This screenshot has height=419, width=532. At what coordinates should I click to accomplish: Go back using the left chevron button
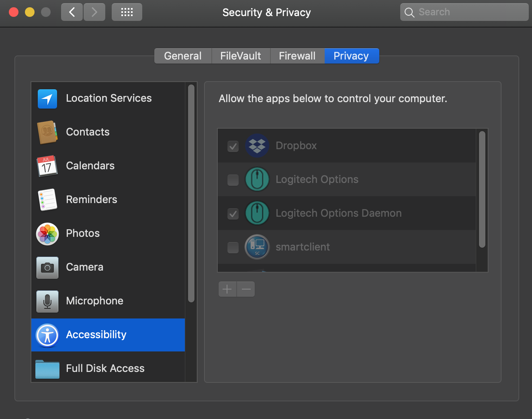(x=72, y=12)
